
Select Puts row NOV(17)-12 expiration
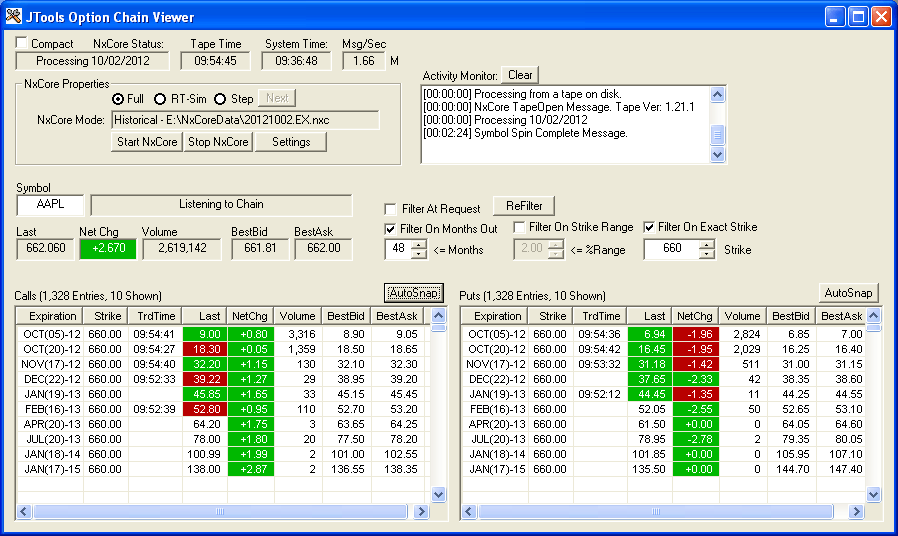[x=495, y=364]
